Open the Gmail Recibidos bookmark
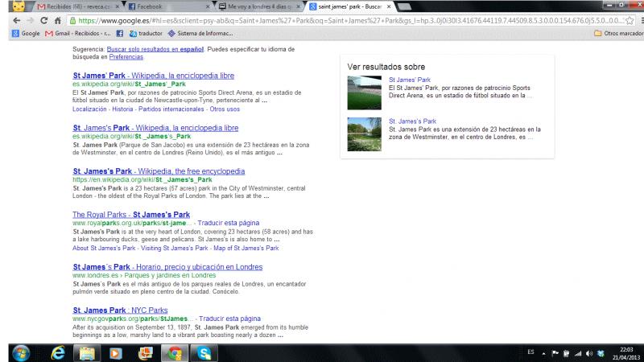Screen dimensions: 644x362 click(77, 33)
